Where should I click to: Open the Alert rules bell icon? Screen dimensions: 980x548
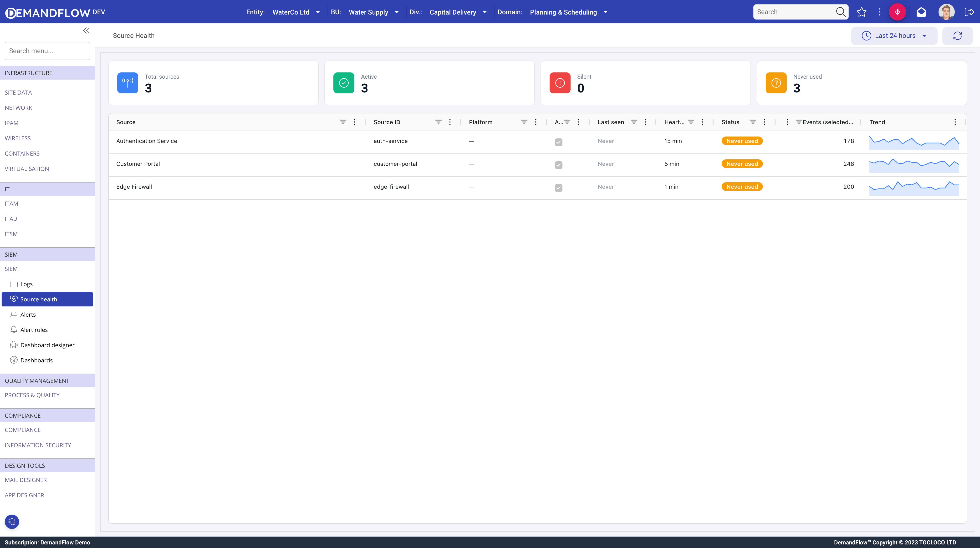[13, 329]
